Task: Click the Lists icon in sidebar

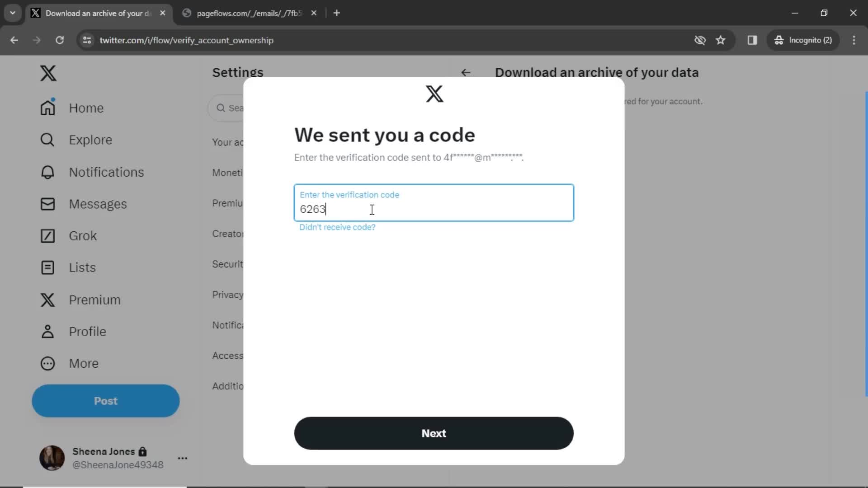Action: pos(47,267)
